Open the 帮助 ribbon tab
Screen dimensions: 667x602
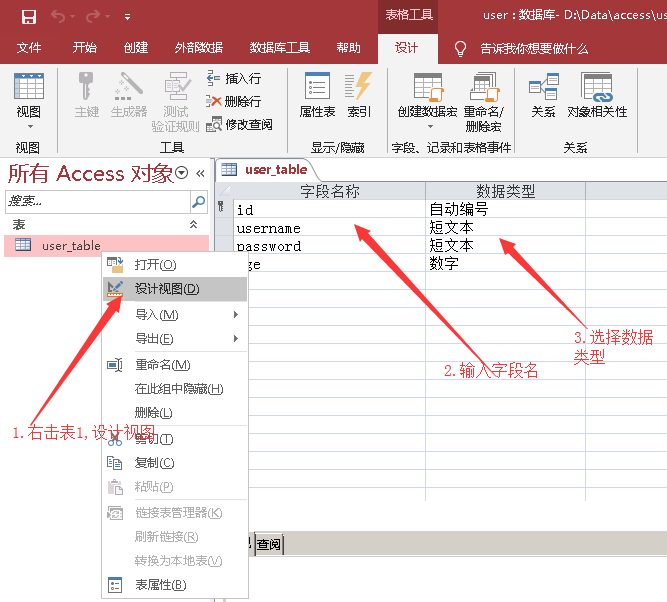348,48
